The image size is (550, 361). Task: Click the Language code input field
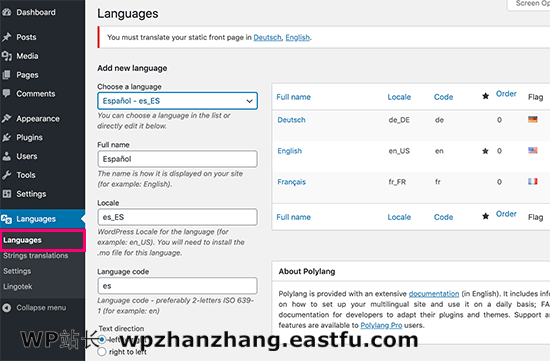pos(177,286)
